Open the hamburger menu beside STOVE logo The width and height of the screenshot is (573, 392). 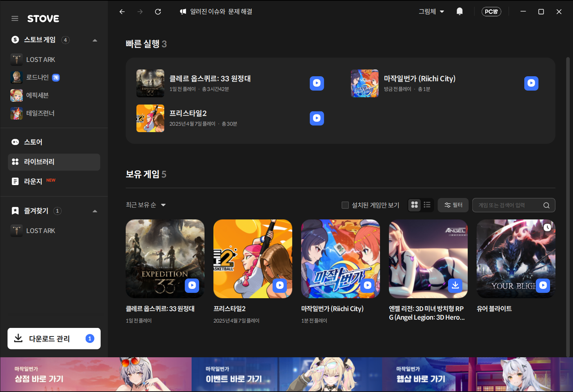click(x=15, y=18)
